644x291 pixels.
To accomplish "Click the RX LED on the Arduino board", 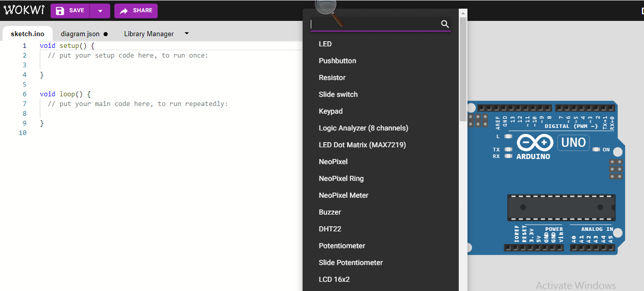I will click(508, 156).
